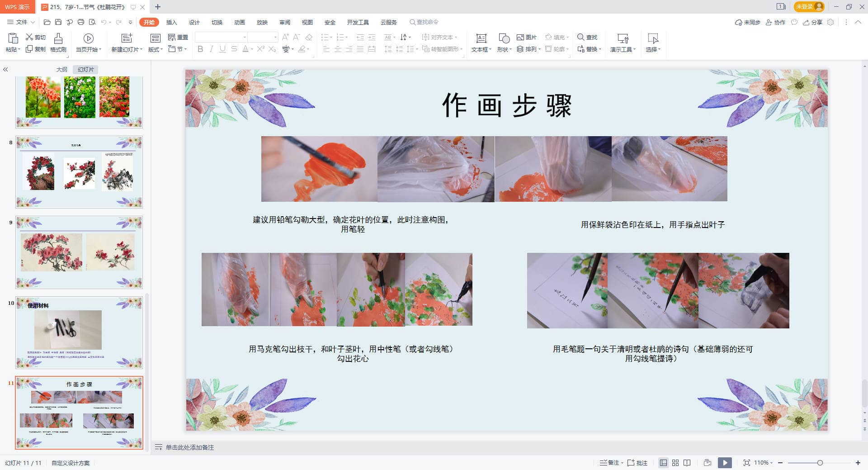Open the font size dropdown
Viewport: 868px width, 470px height.
(275, 37)
